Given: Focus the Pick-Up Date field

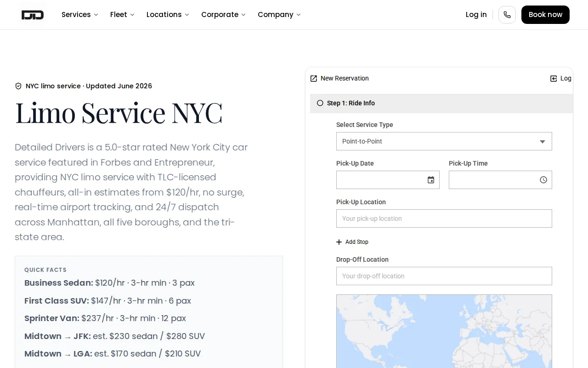Looking at the screenshot, I should [388, 180].
